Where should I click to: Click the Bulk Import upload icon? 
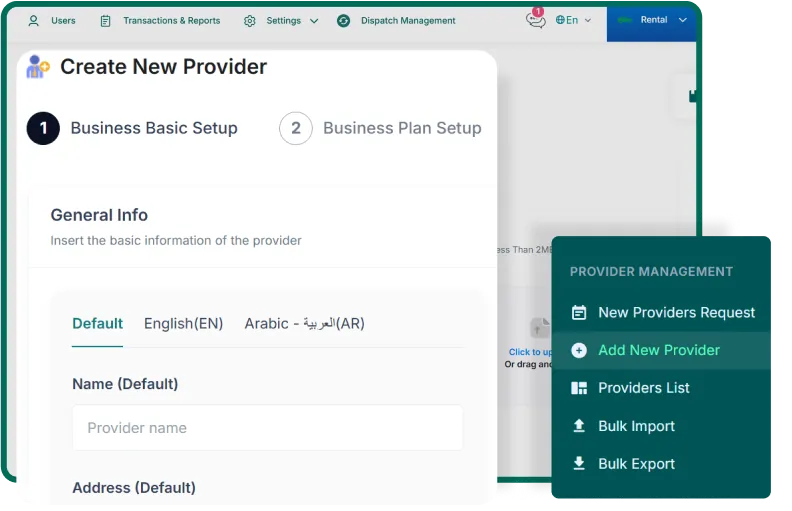click(x=579, y=426)
